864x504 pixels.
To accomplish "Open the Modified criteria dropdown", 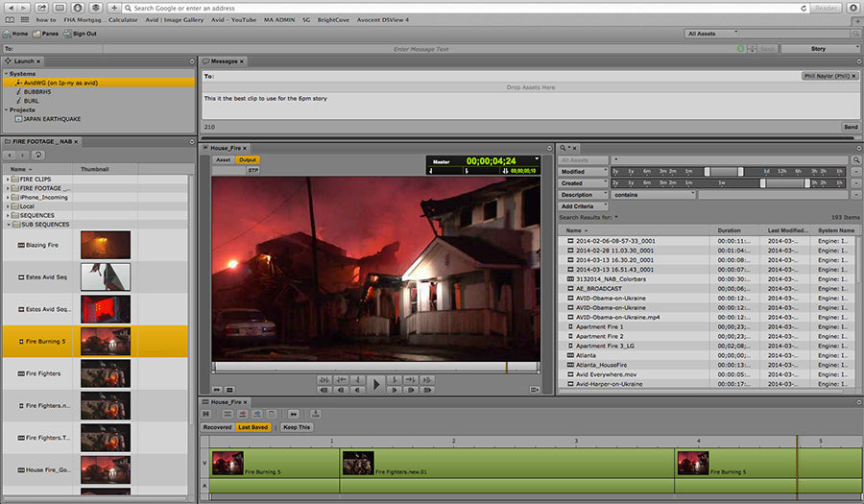I will (x=583, y=172).
